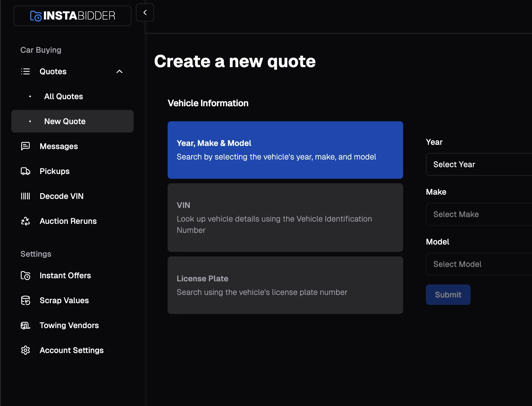Click the 'Make' field label
Viewport: 532px width, 406px height.
click(436, 192)
